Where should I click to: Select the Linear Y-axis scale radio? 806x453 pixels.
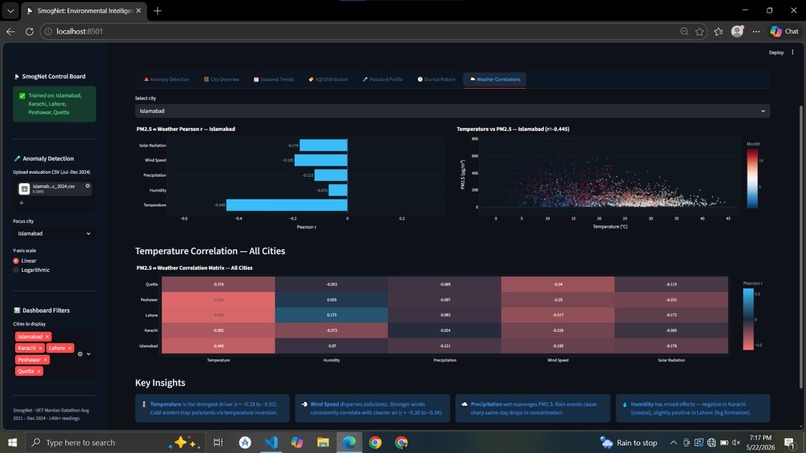click(16, 261)
